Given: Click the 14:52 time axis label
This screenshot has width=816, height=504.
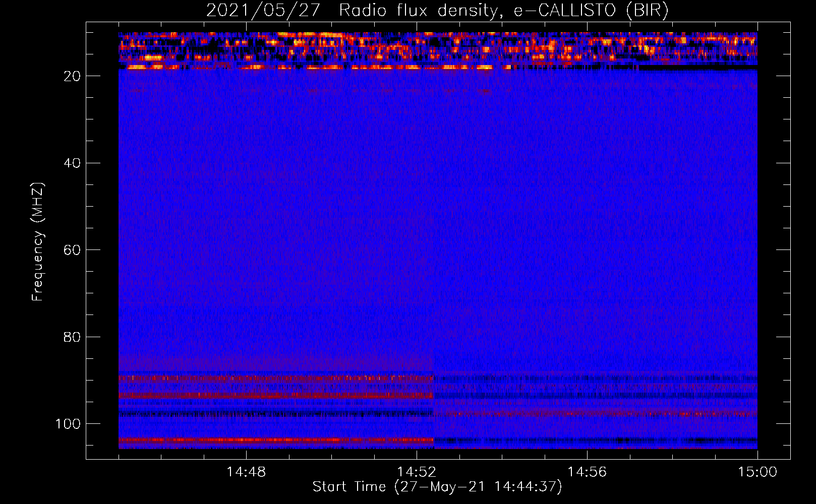Looking at the screenshot, I should (417, 472).
